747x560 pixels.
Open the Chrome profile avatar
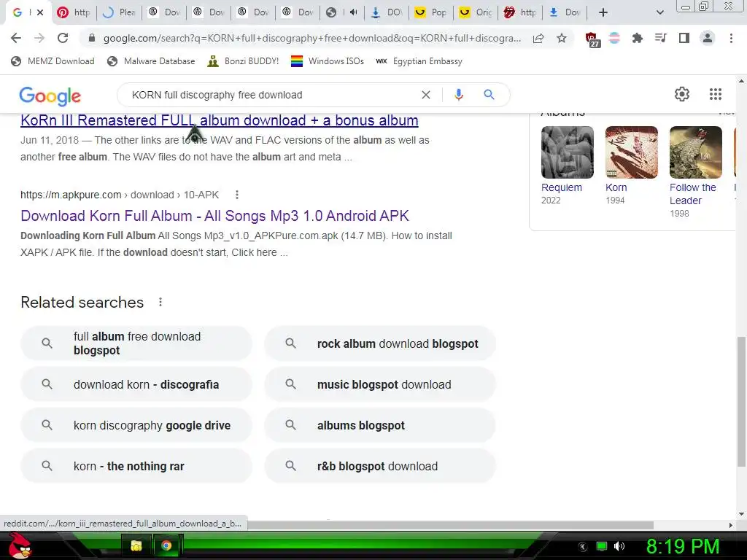point(708,38)
